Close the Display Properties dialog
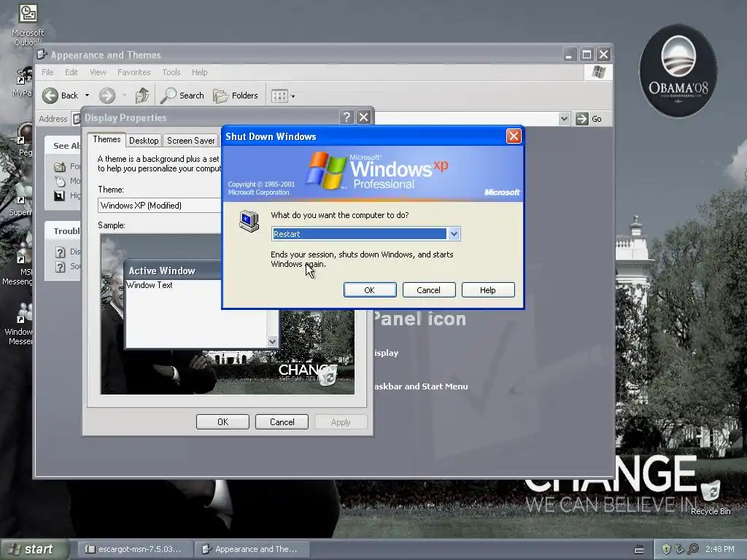 pos(363,117)
